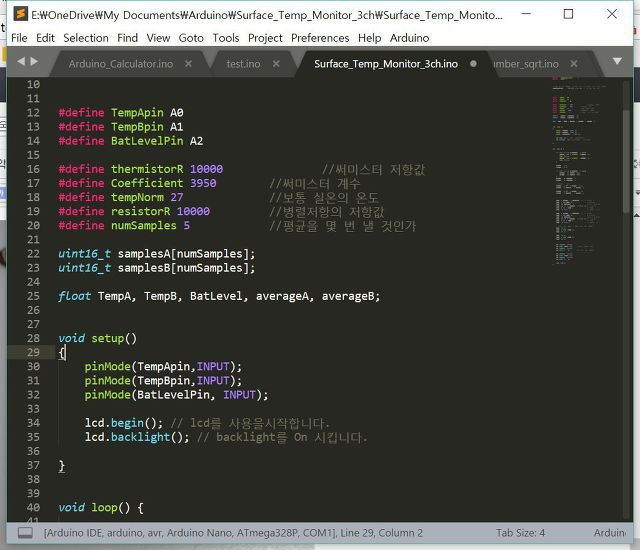Screen dimensions: 640x550
Task: Open the File menu
Action: tap(19, 38)
